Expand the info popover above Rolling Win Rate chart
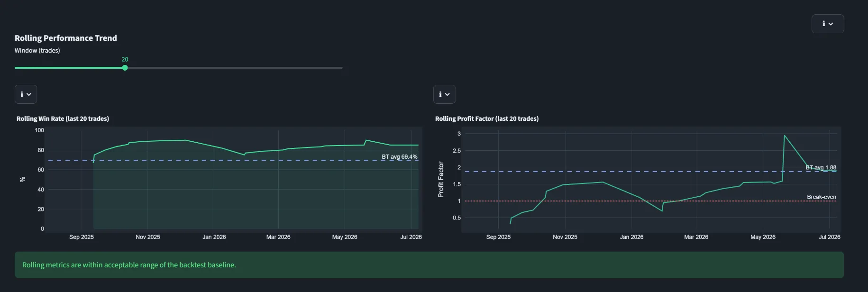Screen dimensions: 868x292 (x=26, y=94)
